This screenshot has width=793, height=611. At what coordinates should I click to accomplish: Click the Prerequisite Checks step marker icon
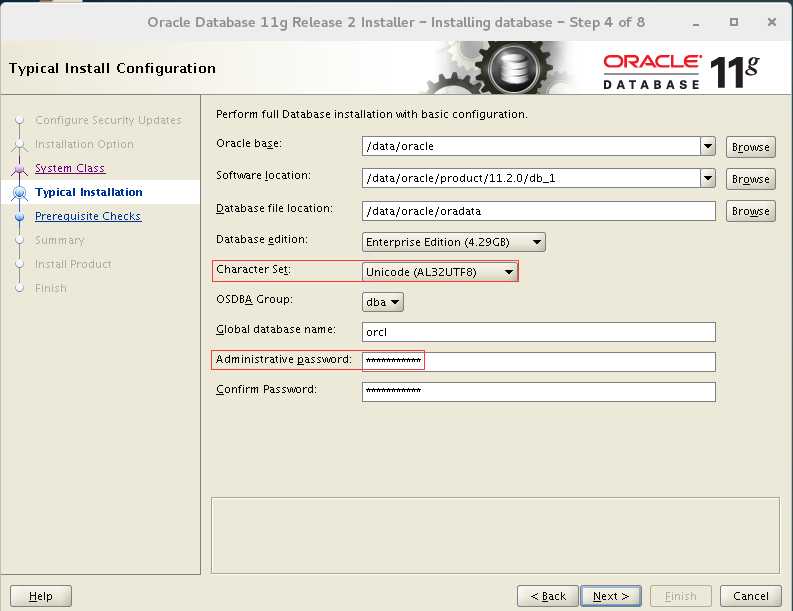[19, 216]
